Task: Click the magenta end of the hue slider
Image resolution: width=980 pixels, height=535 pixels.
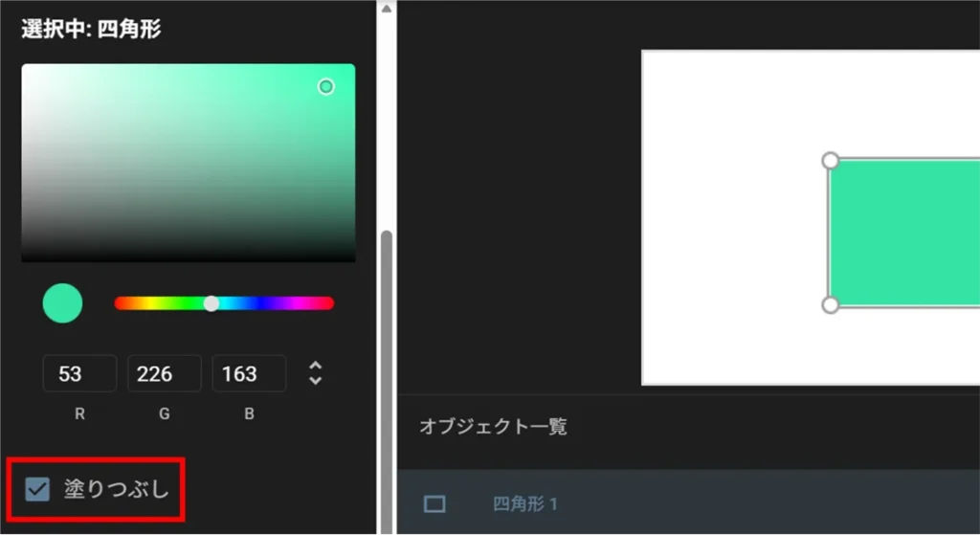Action: click(x=328, y=303)
